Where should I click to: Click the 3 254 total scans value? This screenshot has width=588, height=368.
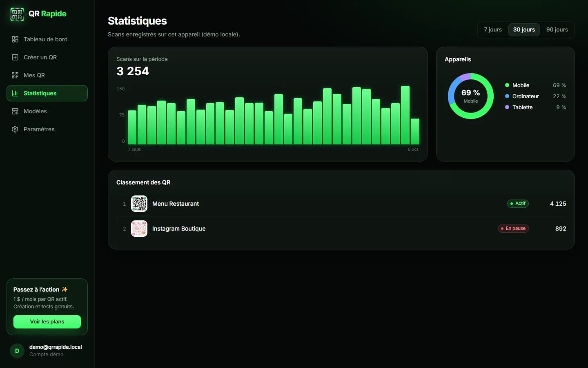pos(133,71)
